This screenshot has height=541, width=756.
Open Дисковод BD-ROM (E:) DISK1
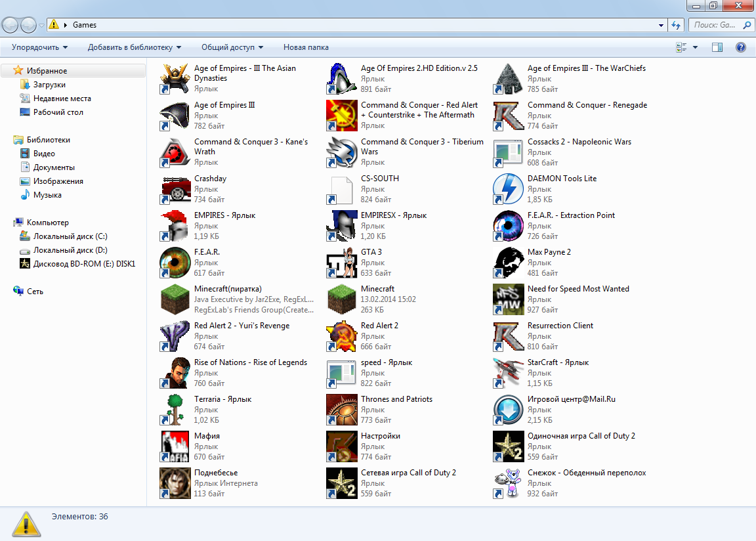click(84, 264)
